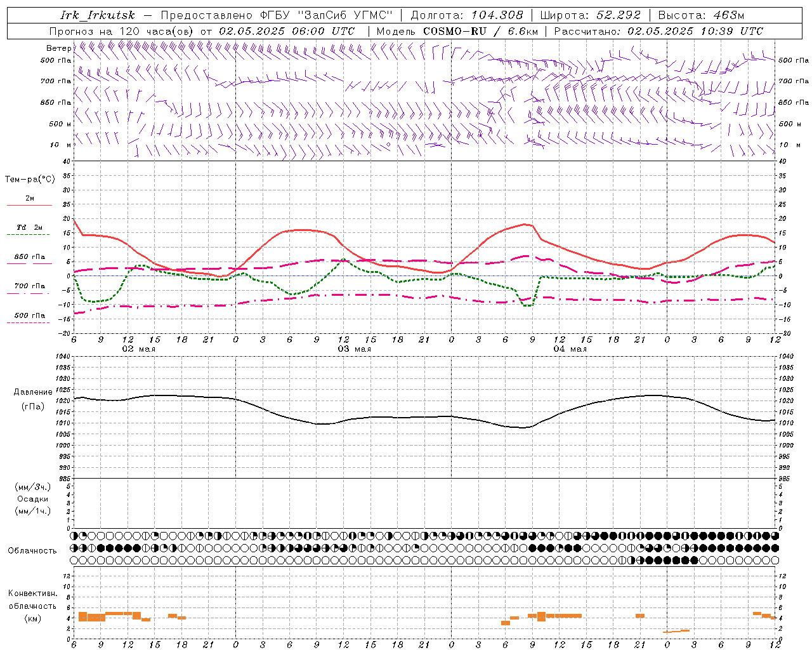812x650 pixels.
Task: Click the "02 мая" date label
Action: tap(139, 349)
